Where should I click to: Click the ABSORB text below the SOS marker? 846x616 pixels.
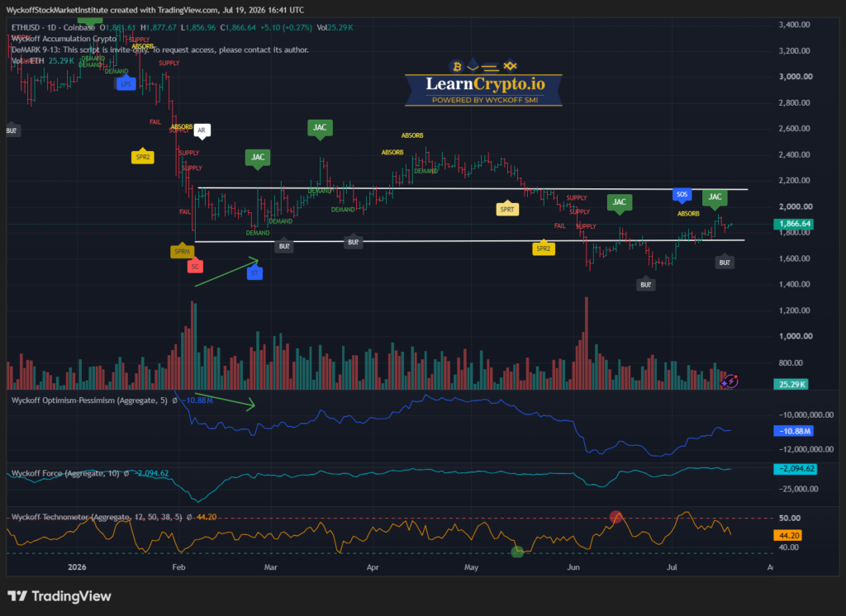point(688,214)
